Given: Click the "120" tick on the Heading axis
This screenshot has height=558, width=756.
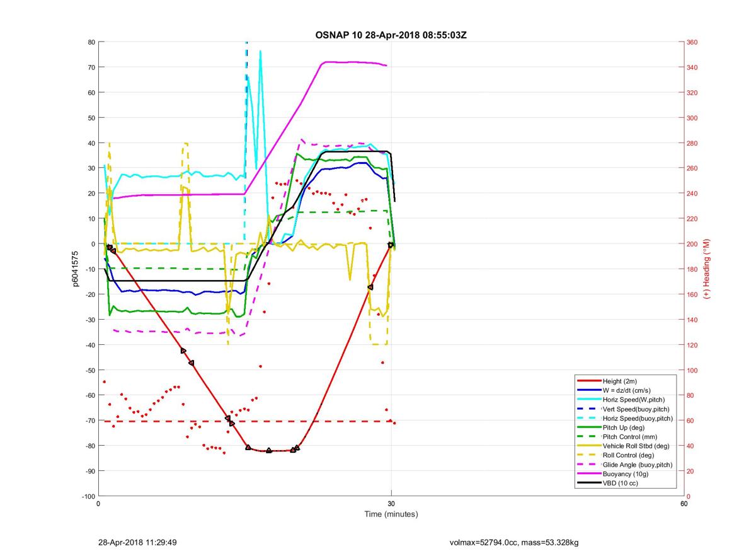Looking at the screenshot, I should pyautogui.click(x=693, y=345).
